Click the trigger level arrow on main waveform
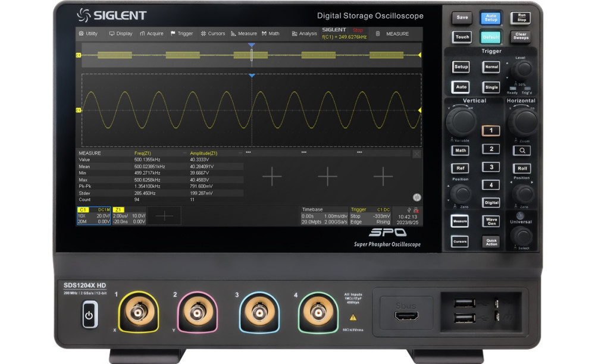This screenshot has width=595, height=364. pos(419,111)
